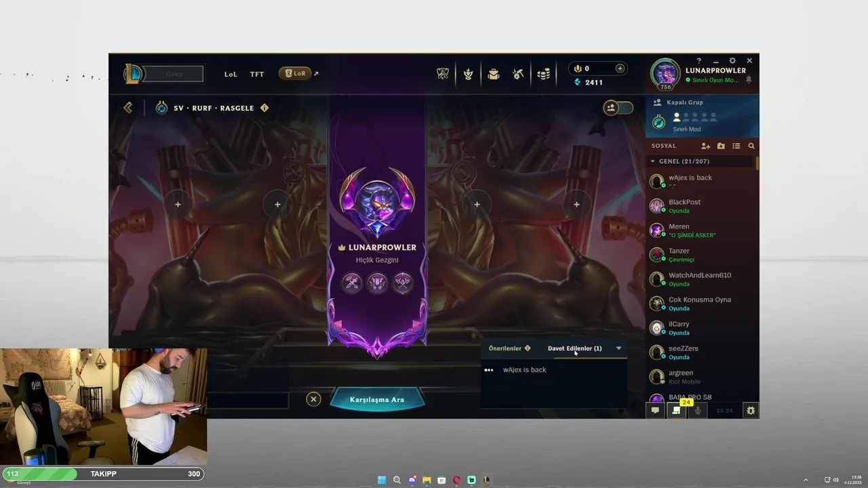
Task: Click the add friend icon
Action: (706, 146)
